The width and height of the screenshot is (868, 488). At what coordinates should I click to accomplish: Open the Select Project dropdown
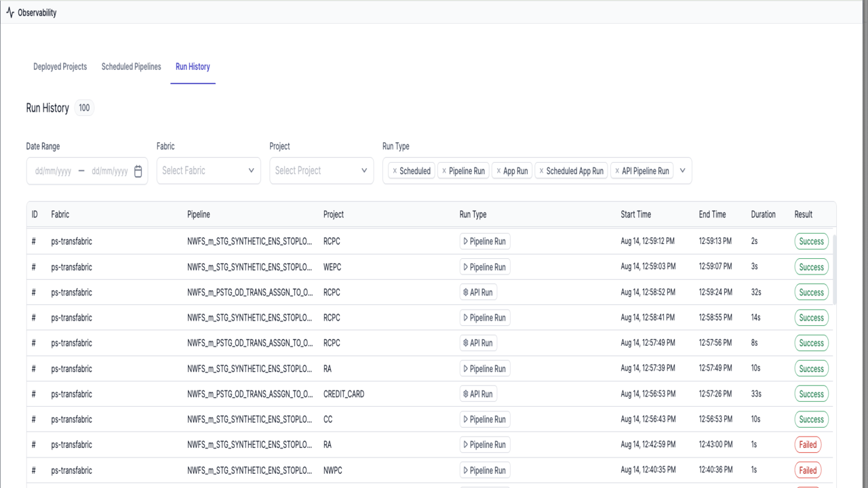click(321, 171)
